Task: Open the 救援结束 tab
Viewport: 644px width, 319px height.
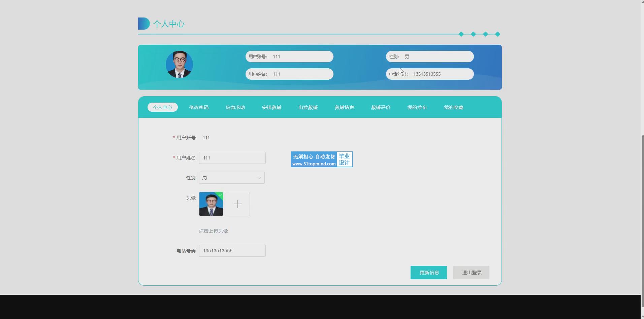Action: click(x=344, y=107)
